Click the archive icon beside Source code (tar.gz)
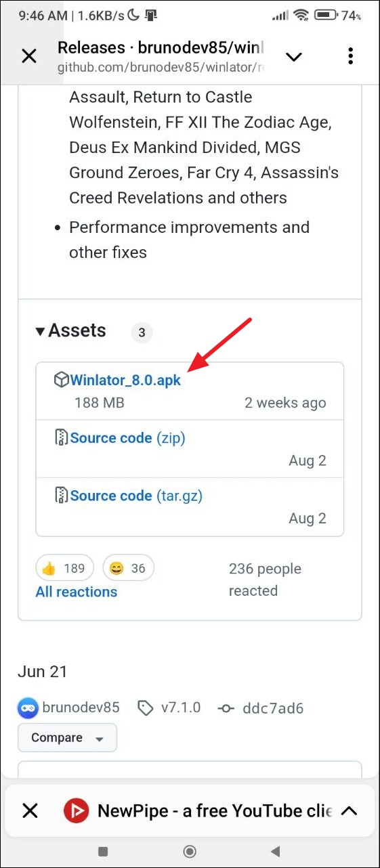The width and height of the screenshot is (380, 868). (x=61, y=495)
